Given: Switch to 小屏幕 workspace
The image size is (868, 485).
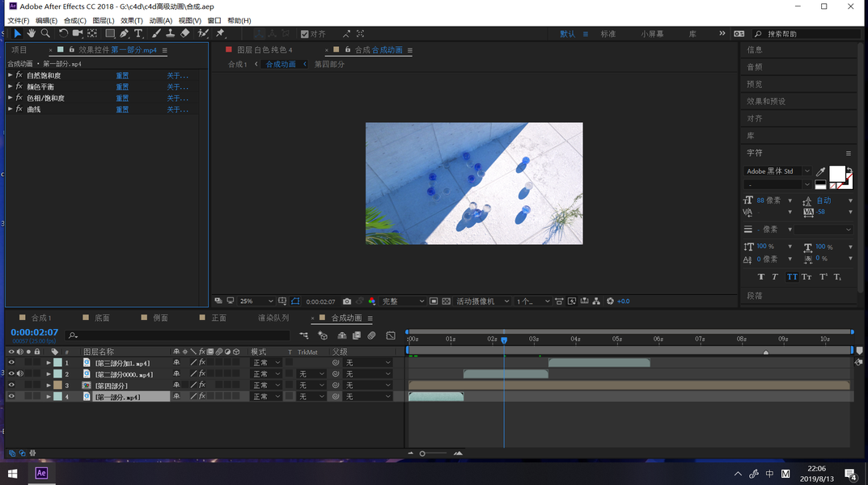Looking at the screenshot, I should [x=652, y=34].
